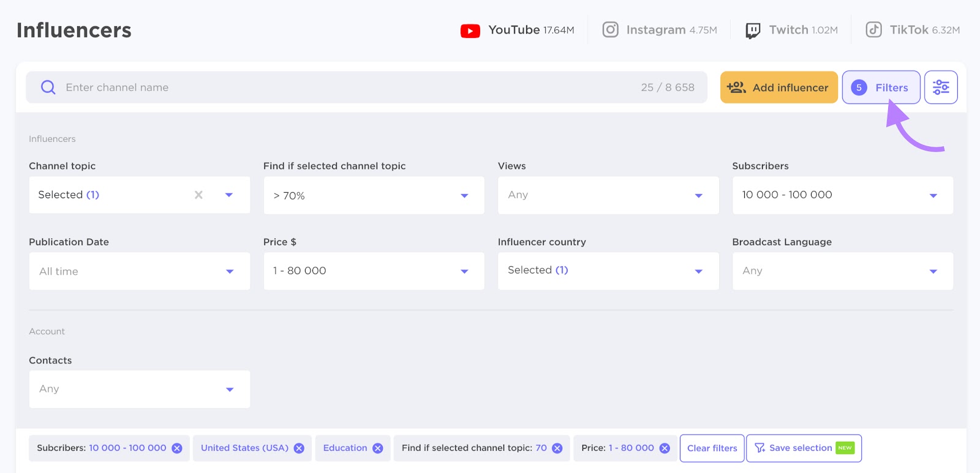Toggle the Filters panel button

click(x=881, y=88)
